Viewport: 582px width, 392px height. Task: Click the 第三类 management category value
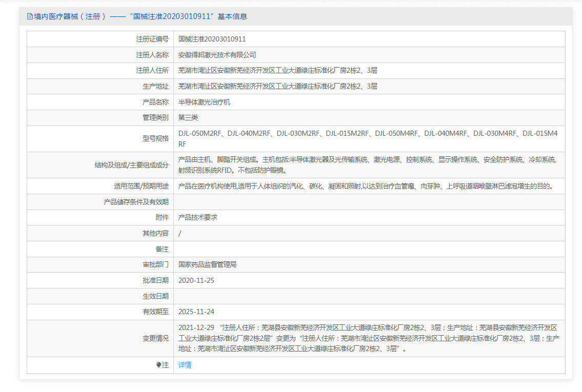pyautogui.click(x=188, y=118)
